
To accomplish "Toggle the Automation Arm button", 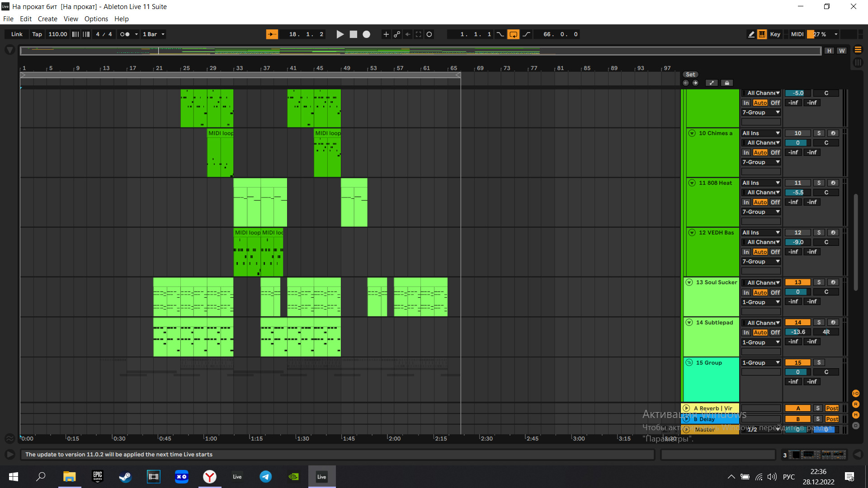I will pyautogui.click(x=397, y=34).
